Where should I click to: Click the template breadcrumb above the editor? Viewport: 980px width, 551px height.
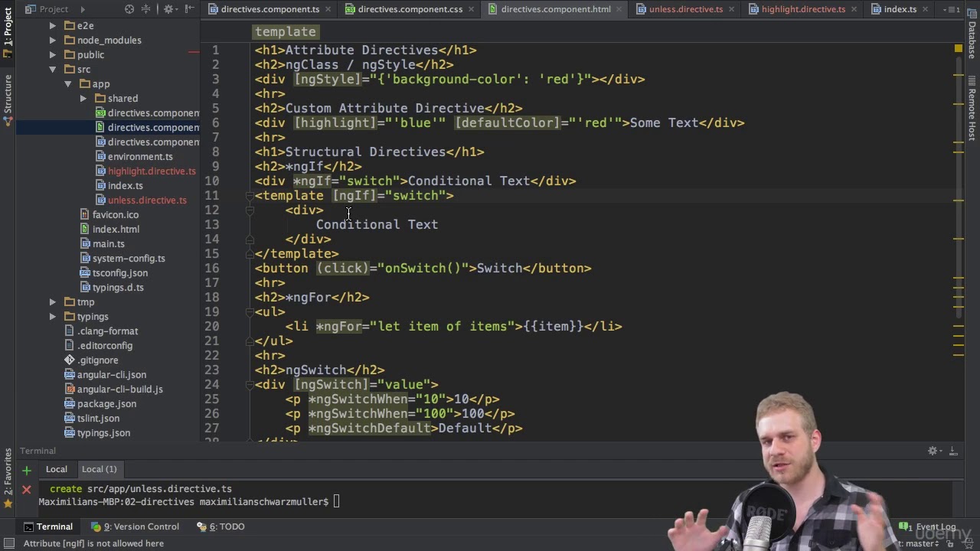tap(285, 31)
